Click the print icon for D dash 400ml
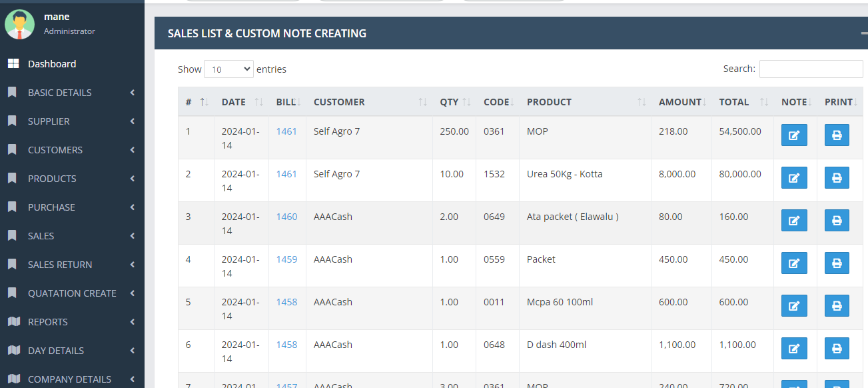This screenshot has height=388, width=868. pyautogui.click(x=837, y=348)
